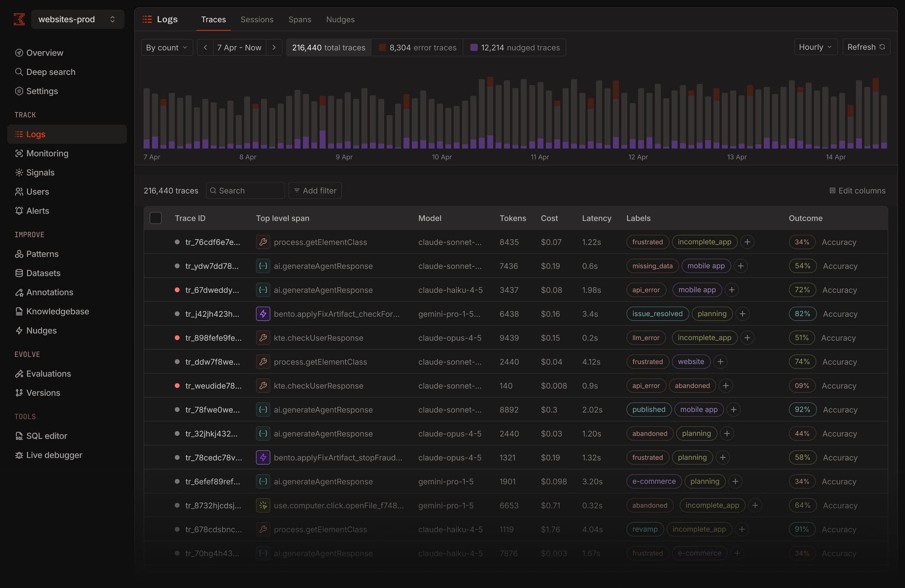Select the Monitoring icon under Track
This screenshot has width=905, height=588.
coord(19,153)
